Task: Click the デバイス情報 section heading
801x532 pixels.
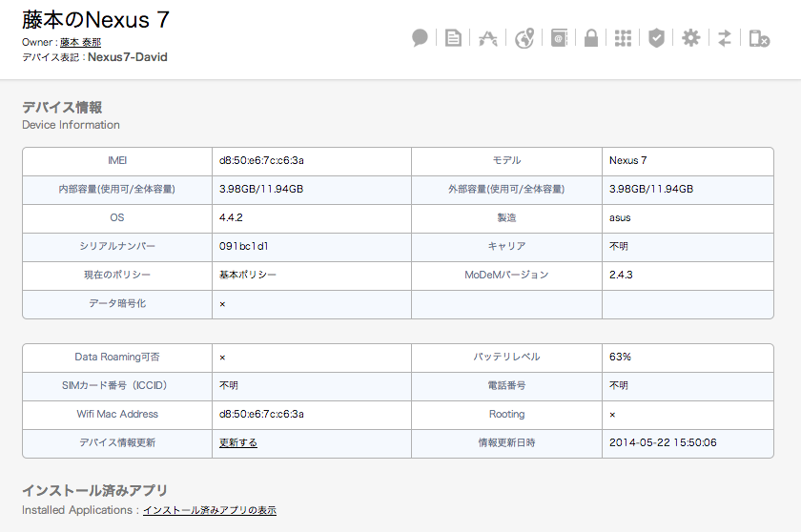Action: tap(62, 107)
